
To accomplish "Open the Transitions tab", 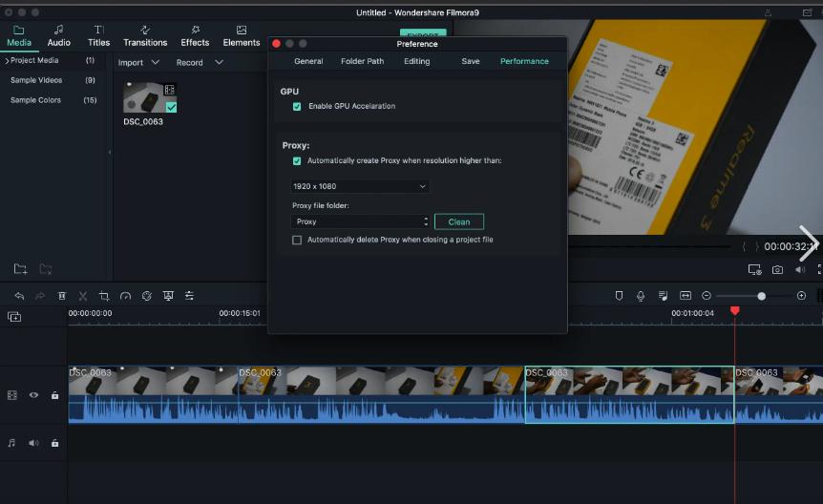I will pos(145,36).
